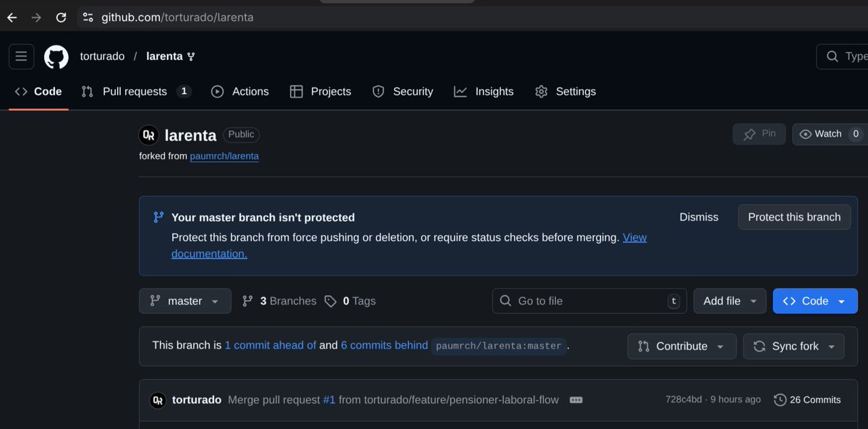Open the Actions tab
The height and width of the screenshot is (429, 868).
[x=240, y=92]
